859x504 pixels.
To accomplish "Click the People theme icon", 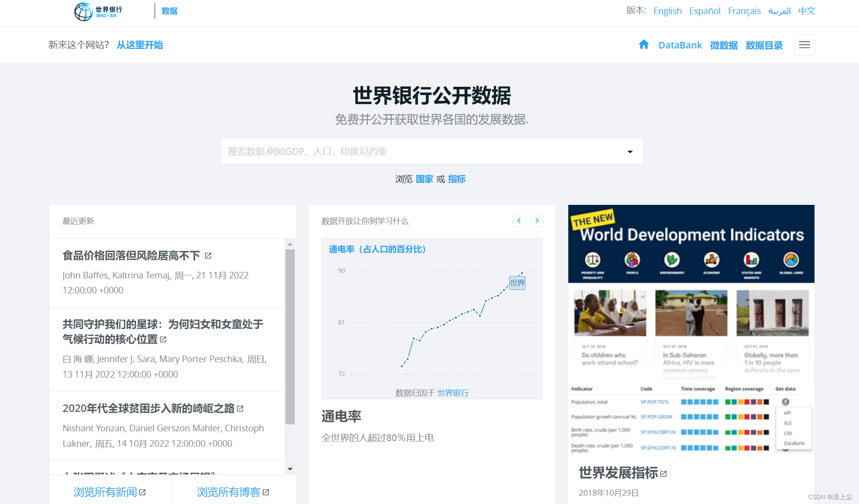I will click(x=632, y=260).
